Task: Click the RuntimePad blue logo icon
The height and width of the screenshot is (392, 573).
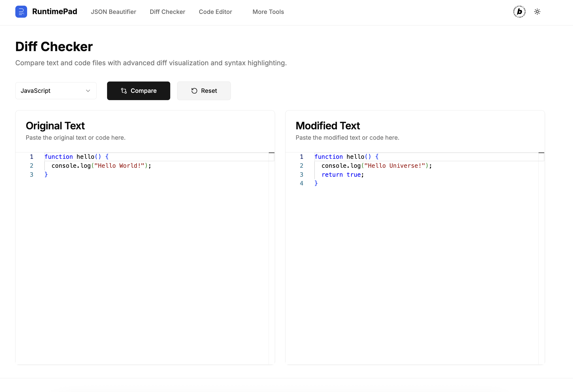Action: pyautogui.click(x=21, y=12)
